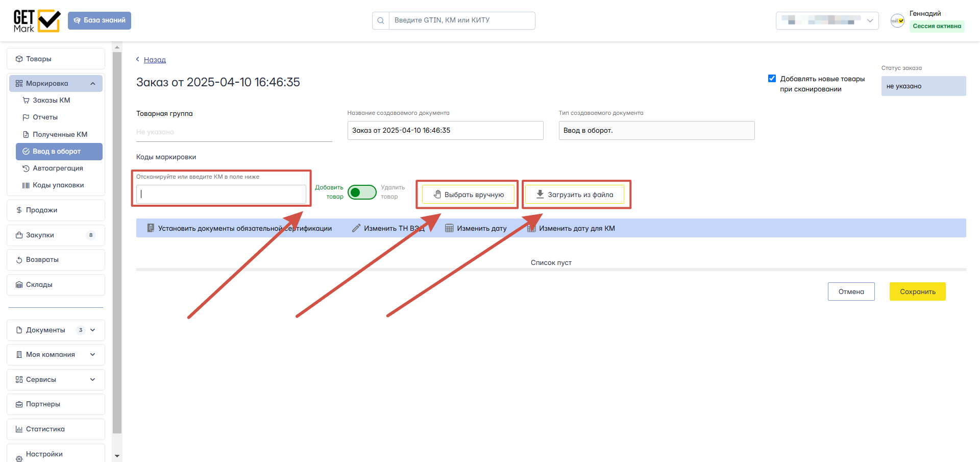
Task: Open the Закупки sidebar section
Action: coord(56,235)
